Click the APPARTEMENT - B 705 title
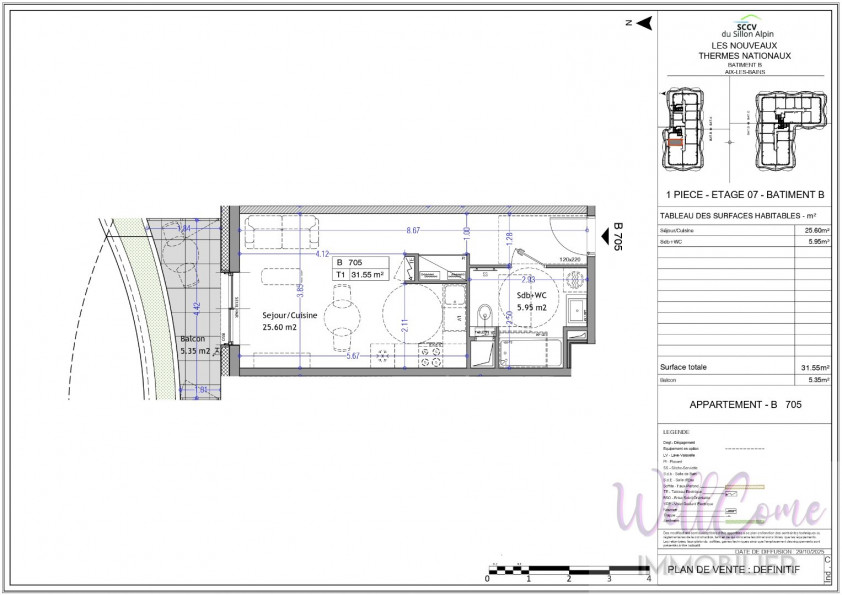Image resolution: width=842 pixels, height=595 pixels. click(745, 405)
